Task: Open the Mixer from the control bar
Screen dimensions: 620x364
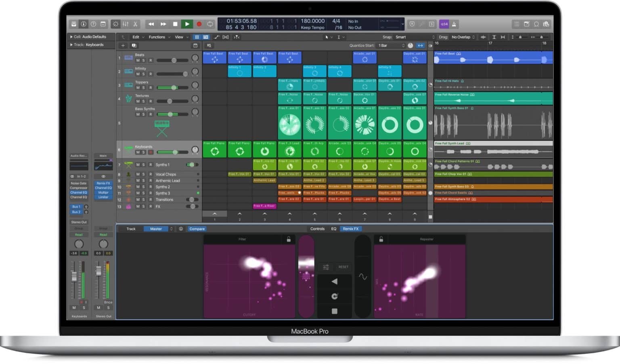Action: (x=126, y=24)
